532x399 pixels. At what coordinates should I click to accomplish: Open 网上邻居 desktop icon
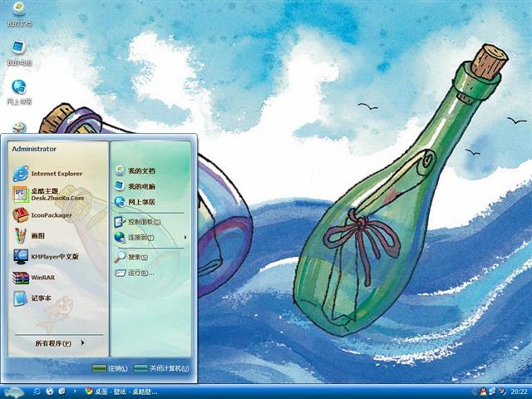(x=19, y=92)
